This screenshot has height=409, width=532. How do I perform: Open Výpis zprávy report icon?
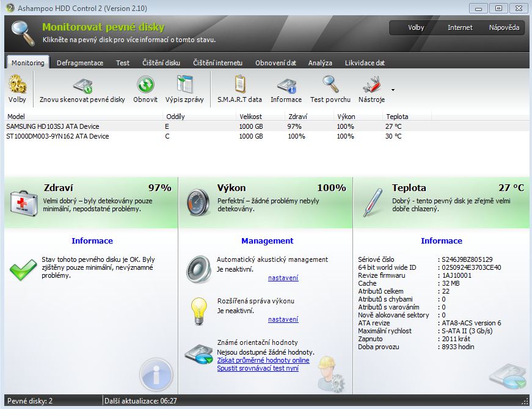tap(185, 84)
